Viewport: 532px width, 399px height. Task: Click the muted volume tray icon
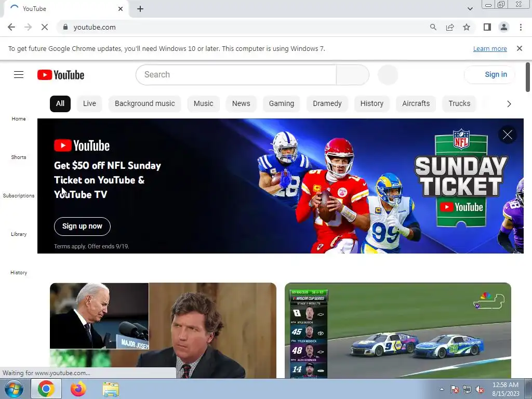click(x=480, y=390)
